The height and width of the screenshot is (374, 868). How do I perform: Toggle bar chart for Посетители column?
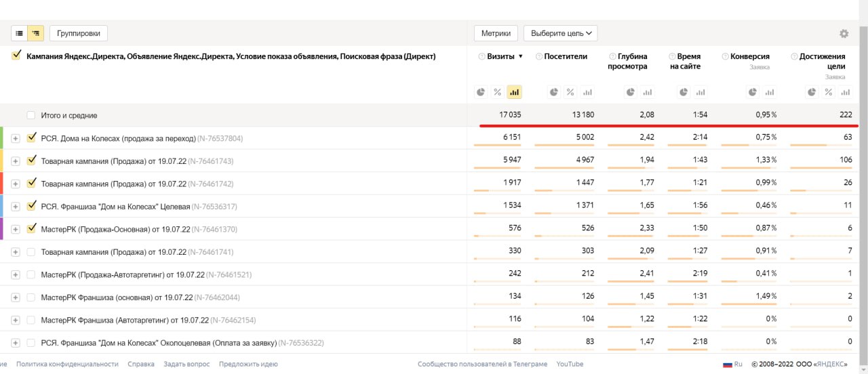(x=587, y=92)
